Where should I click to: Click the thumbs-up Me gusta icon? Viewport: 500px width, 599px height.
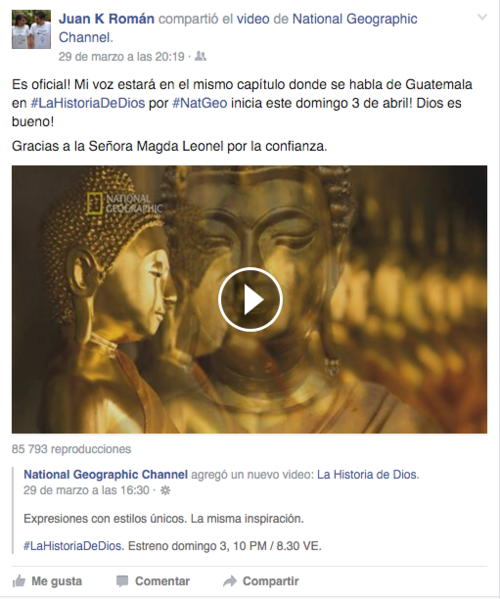19,581
